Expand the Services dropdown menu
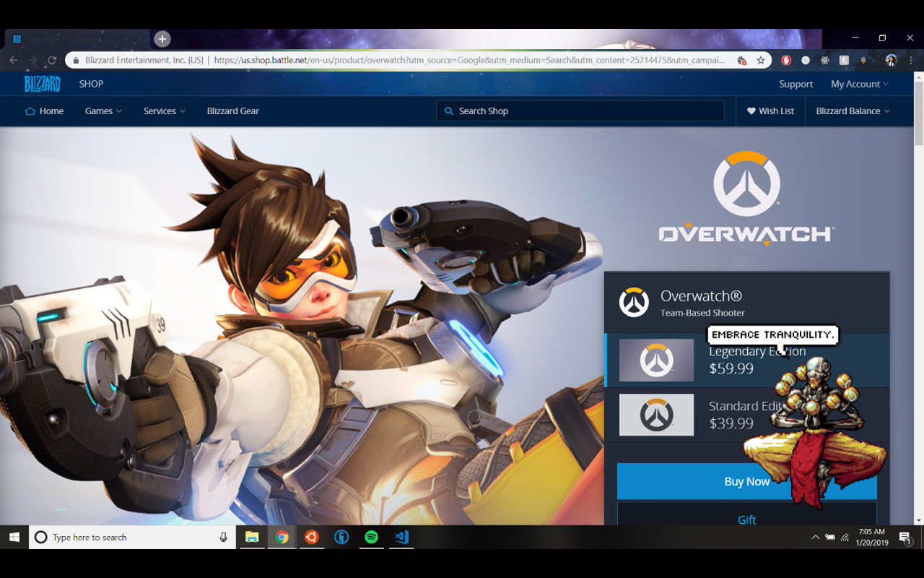 click(x=165, y=111)
